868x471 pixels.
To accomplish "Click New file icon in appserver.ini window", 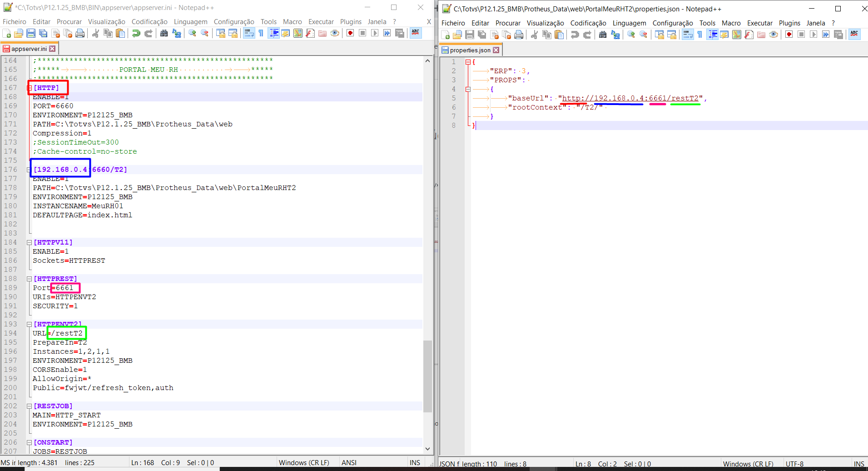I will click(x=7, y=33).
